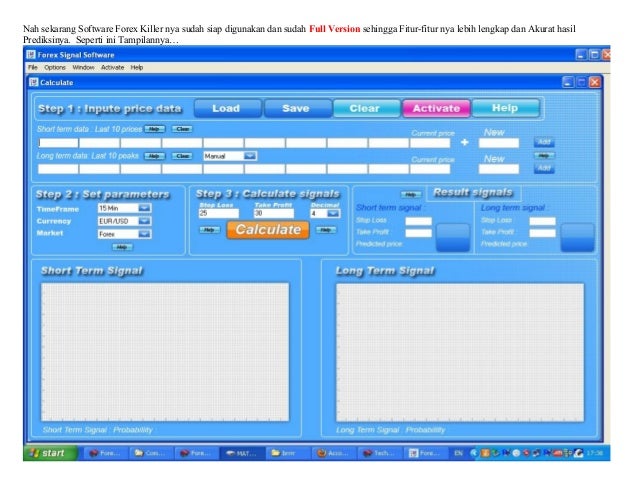The height and width of the screenshot is (493, 638).
Task: Click the Help icon next to Result signals
Action: pyautogui.click(x=411, y=194)
